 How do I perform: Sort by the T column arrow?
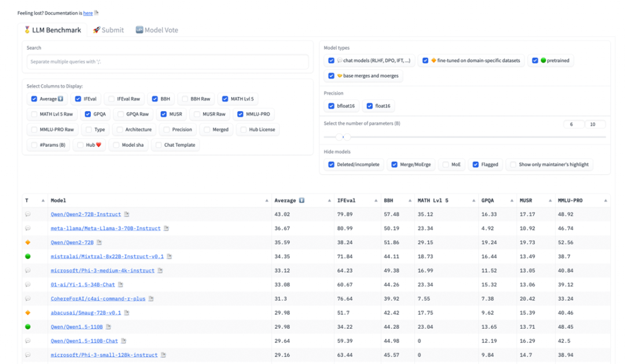(x=43, y=201)
